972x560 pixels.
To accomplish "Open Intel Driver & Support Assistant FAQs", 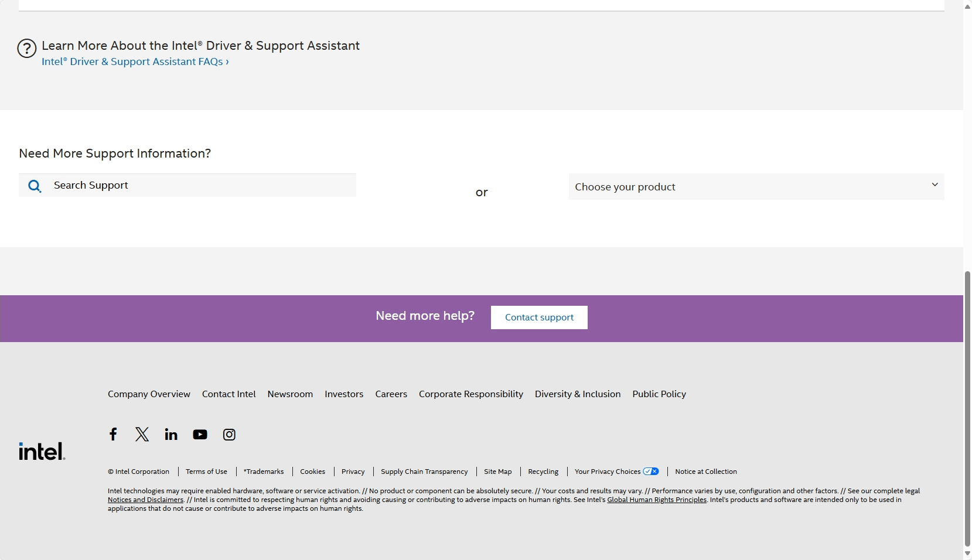I will (x=135, y=62).
